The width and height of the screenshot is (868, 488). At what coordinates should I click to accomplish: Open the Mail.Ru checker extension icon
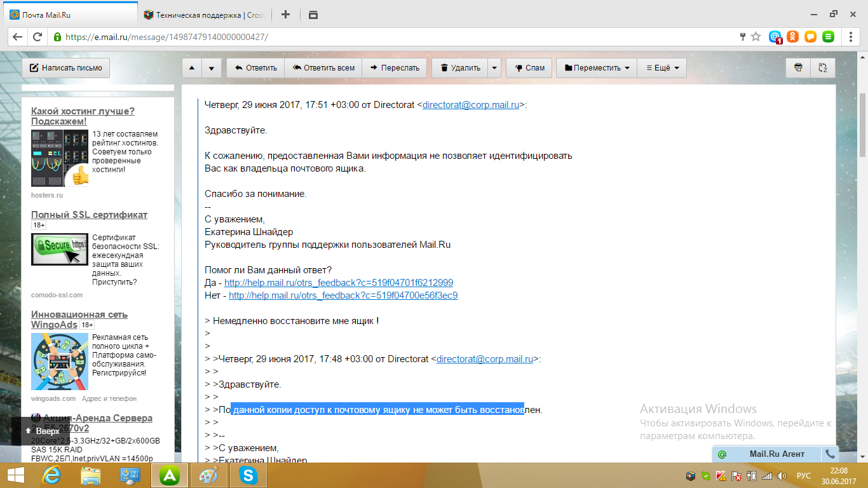coord(775,37)
